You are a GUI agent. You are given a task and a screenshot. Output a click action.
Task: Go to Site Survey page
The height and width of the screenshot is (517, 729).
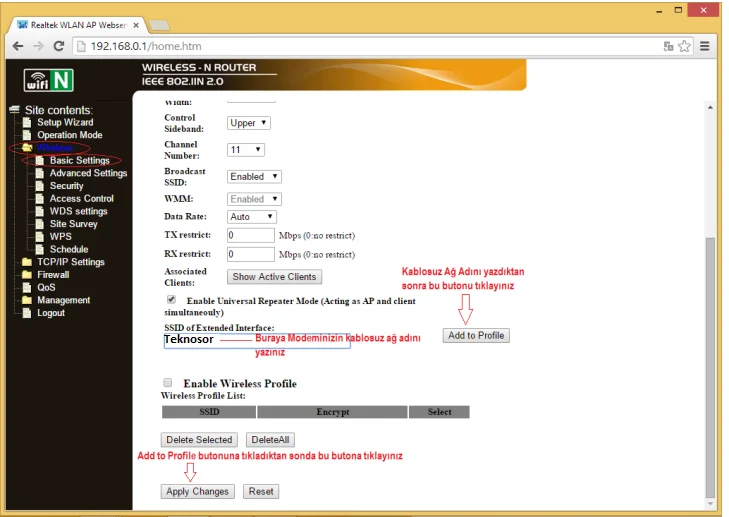click(x=74, y=224)
